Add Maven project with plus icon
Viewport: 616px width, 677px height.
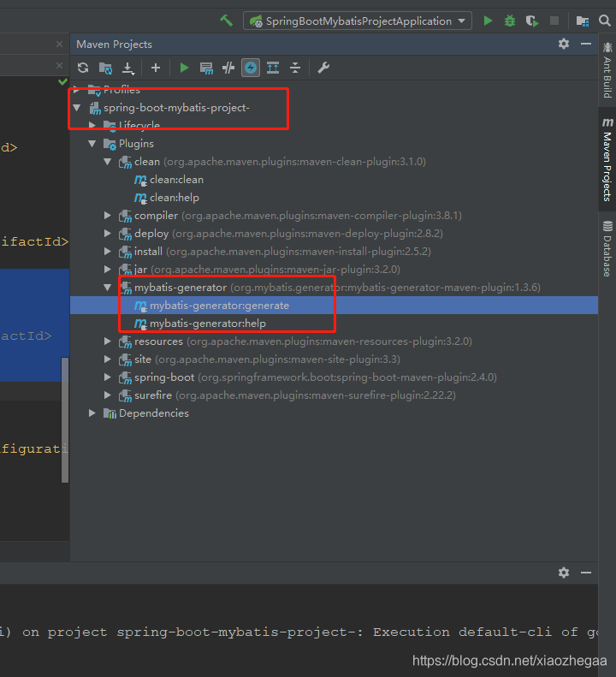click(x=156, y=68)
